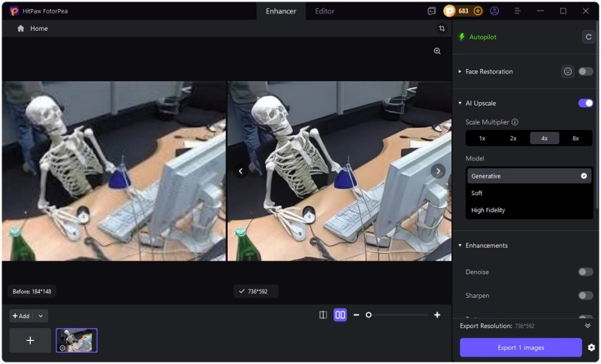Click the face icon next to Face Restoration
601x364 pixels.
[568, 71]
